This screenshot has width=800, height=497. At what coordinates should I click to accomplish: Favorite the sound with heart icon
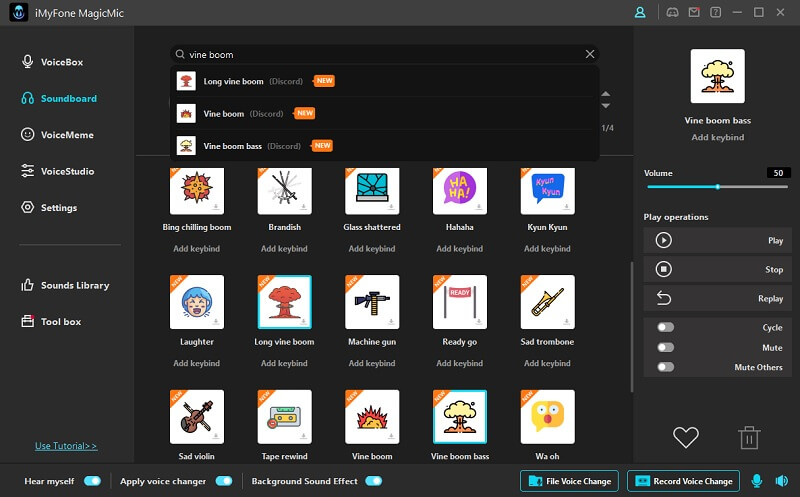click(686, 437)
